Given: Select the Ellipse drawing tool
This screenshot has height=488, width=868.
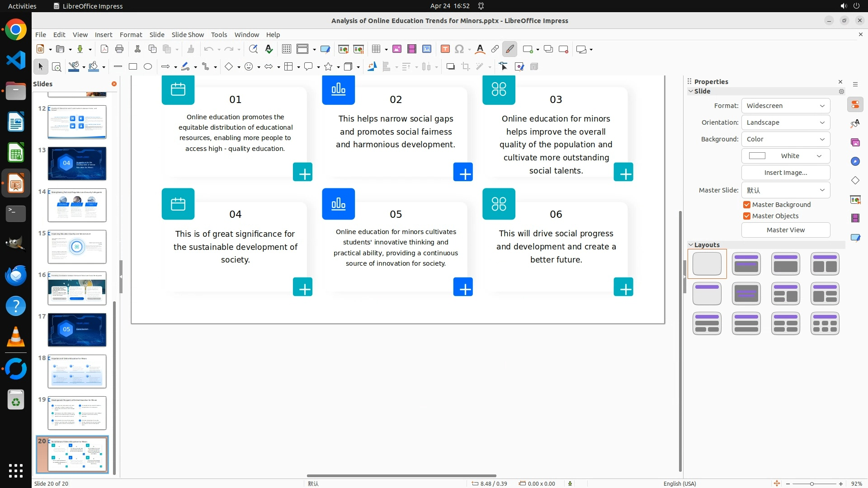Looking at the screenshot, I should (x=148, y=67).
